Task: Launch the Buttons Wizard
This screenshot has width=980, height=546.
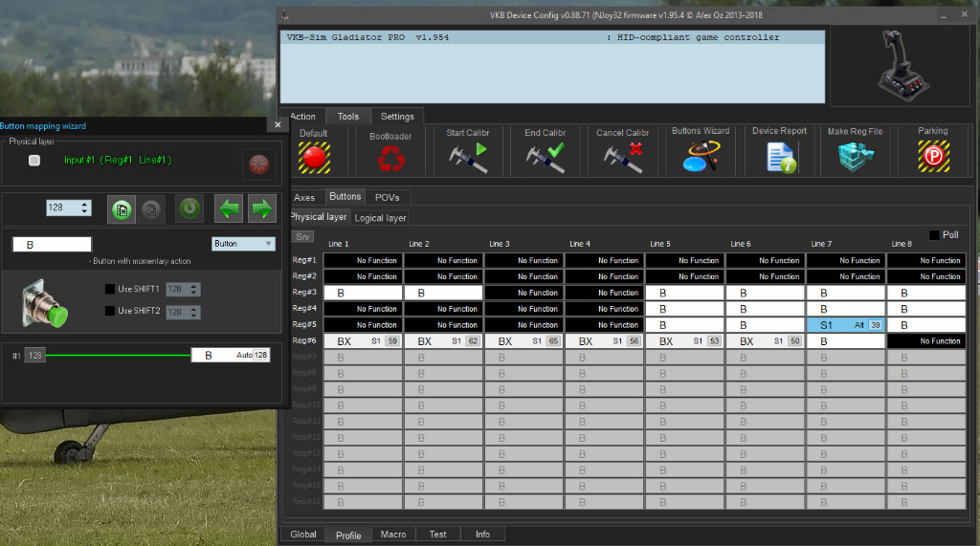Action: [701, 156]
